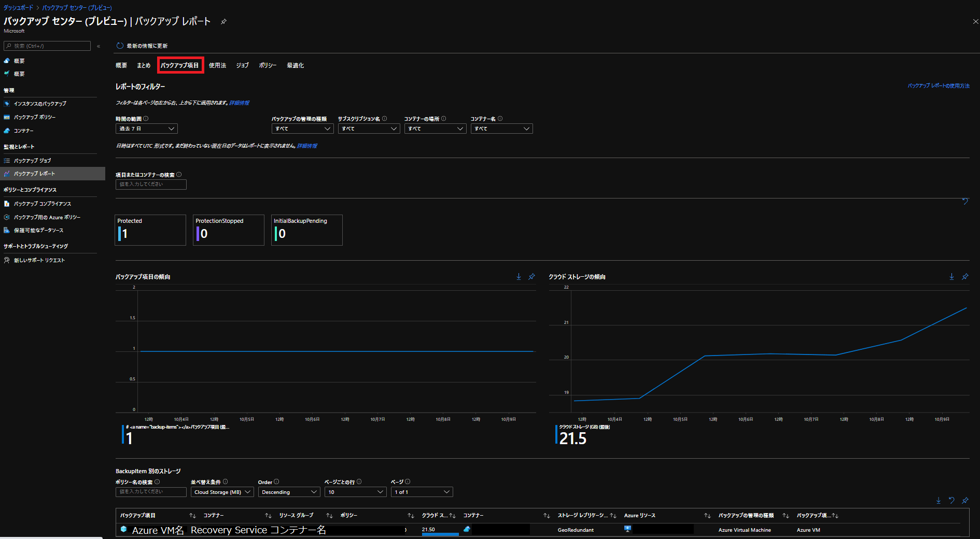Click the 項目またはコンテナーの検索 input field

151,185
